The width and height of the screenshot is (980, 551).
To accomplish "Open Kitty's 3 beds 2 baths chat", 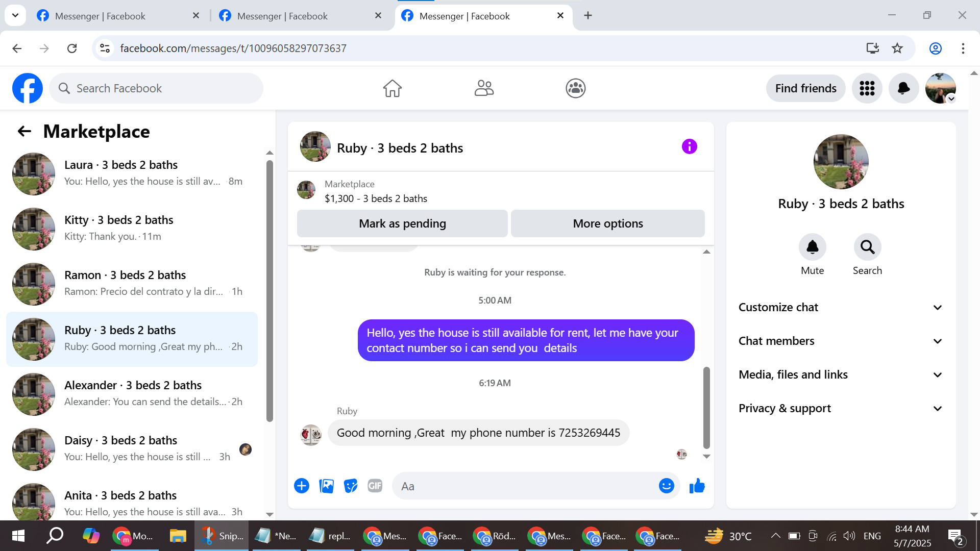I will pos(133,229).
